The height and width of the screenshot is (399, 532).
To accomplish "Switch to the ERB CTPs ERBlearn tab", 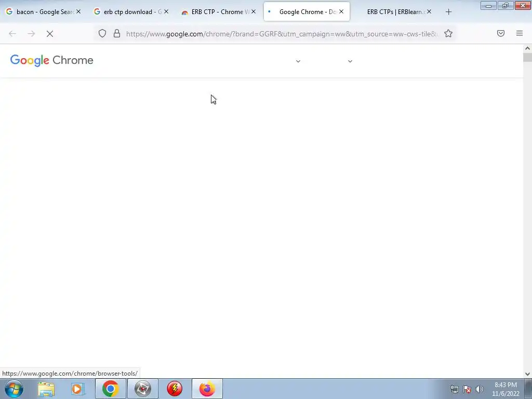I will point(394,11).
